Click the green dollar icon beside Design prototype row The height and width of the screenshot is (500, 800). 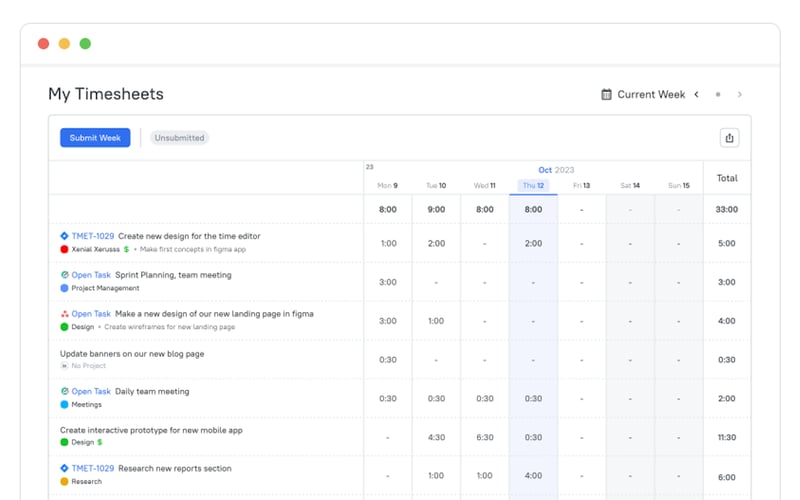tap(100, 442)
